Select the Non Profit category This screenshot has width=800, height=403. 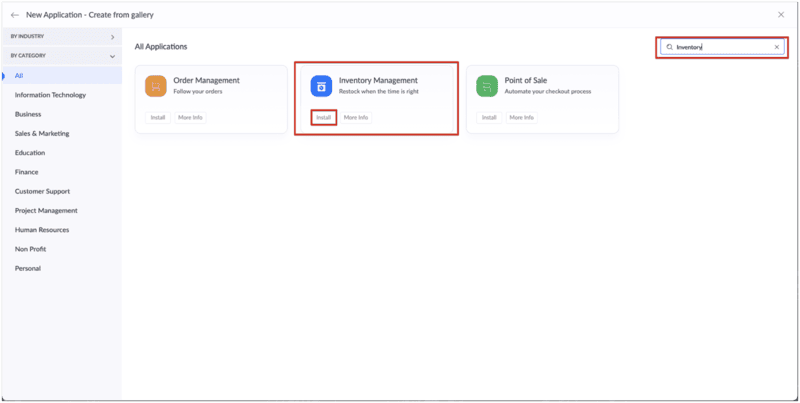pos(30,249)
